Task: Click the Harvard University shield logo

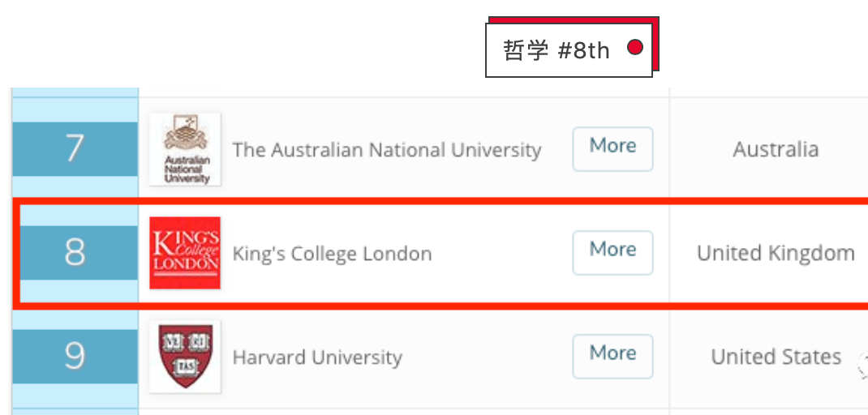Action: pos(186,357)
